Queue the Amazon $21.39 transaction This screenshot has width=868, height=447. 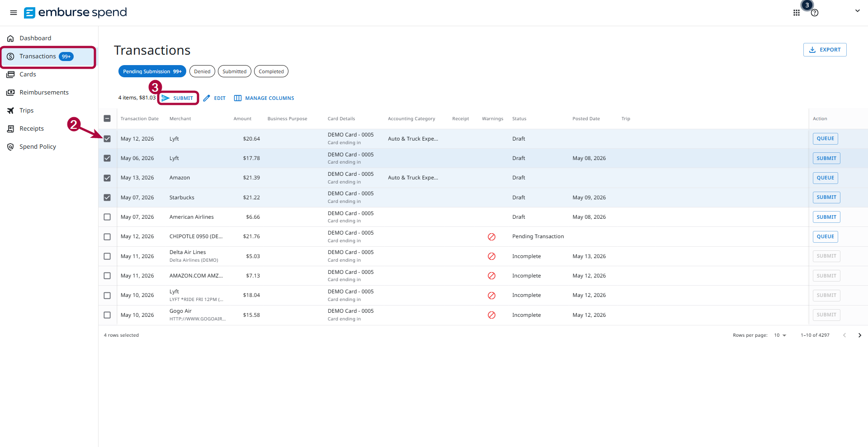(825, 178)
